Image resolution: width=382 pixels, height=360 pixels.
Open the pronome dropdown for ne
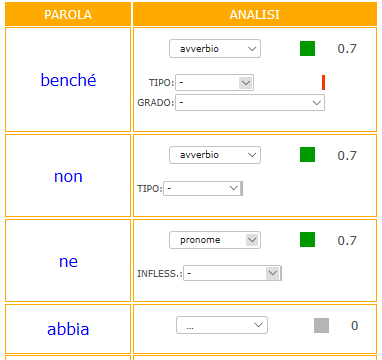click(215, 240)
